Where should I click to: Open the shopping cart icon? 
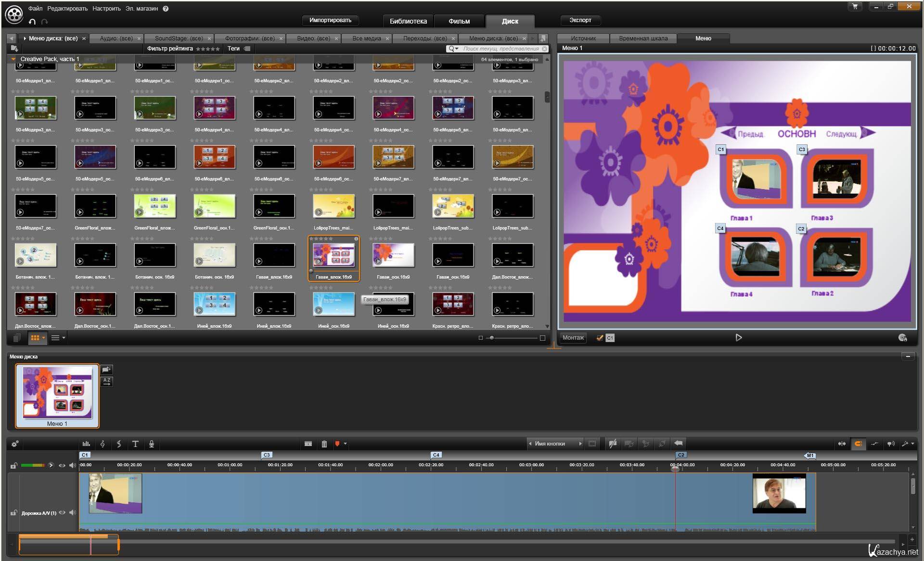[x=855, y=6]
